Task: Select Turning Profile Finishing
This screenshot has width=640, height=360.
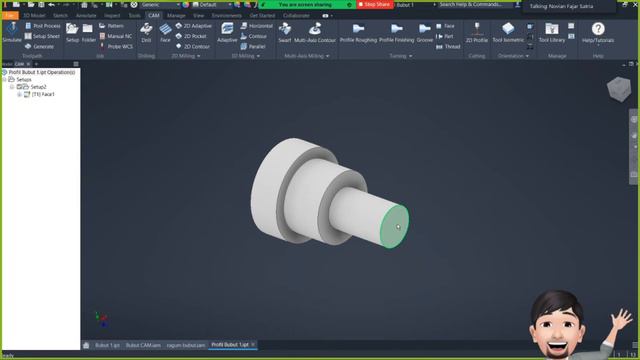Action: (396, 33)
